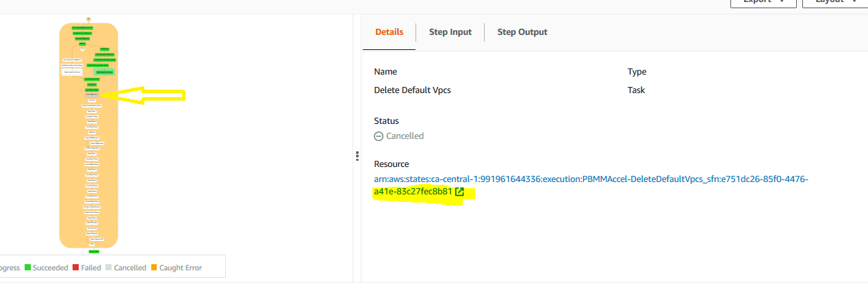Click the red Failed legend square
Viewport: 868px width, 284px height.
[75, 268]
